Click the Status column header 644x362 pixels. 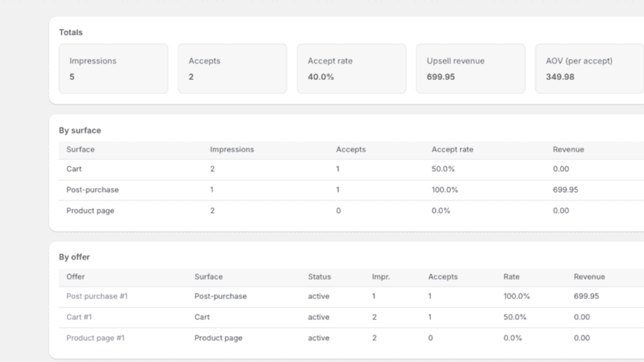pos(320,277)
